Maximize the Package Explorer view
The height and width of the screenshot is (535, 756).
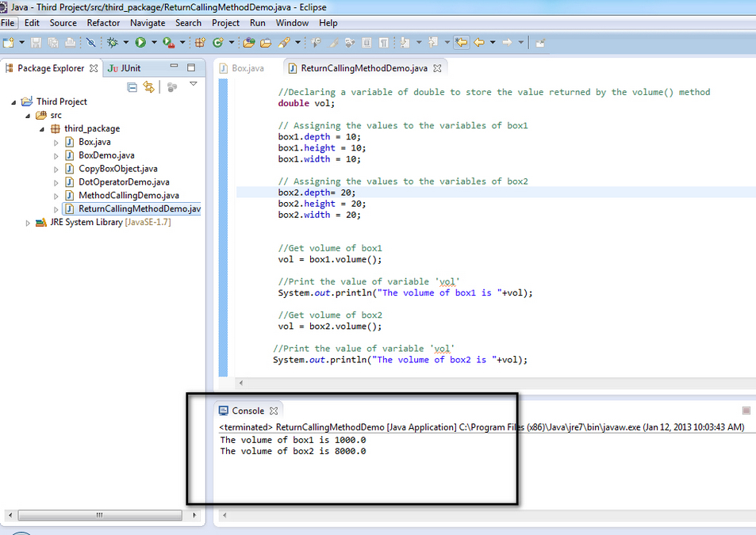coord(191,67)
